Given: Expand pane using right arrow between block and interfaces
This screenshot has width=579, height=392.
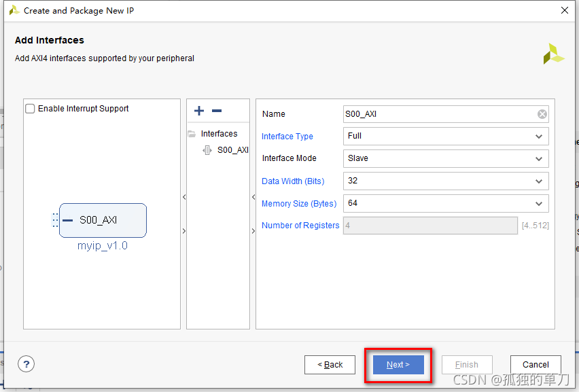Looking at the screenshot, I should (x=184, y=231).
